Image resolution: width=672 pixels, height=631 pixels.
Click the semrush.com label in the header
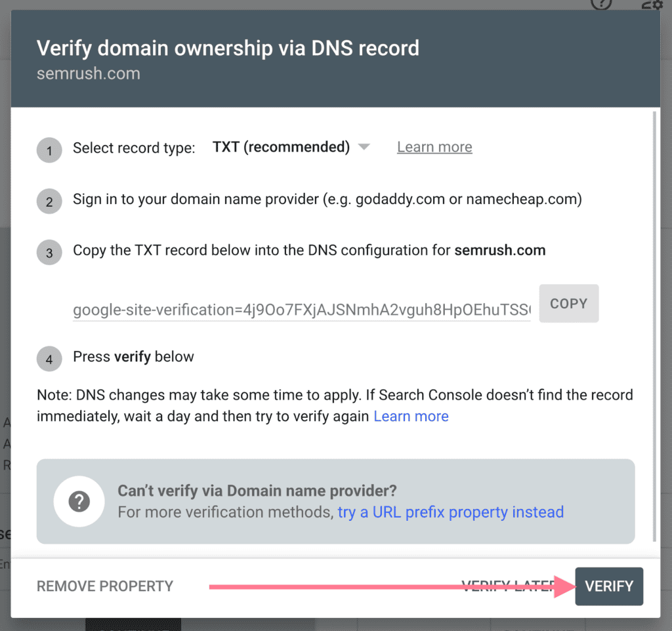point(88,73)
